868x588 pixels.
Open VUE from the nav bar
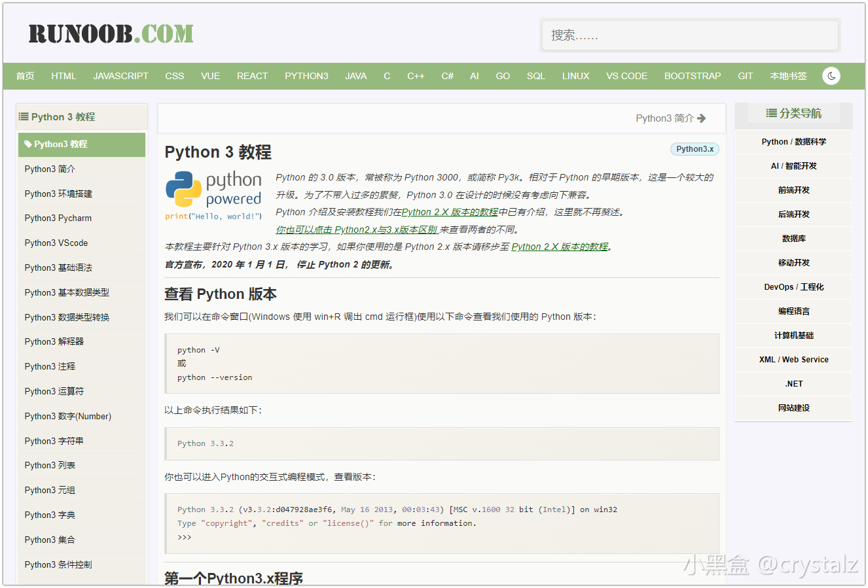point(211,76)
